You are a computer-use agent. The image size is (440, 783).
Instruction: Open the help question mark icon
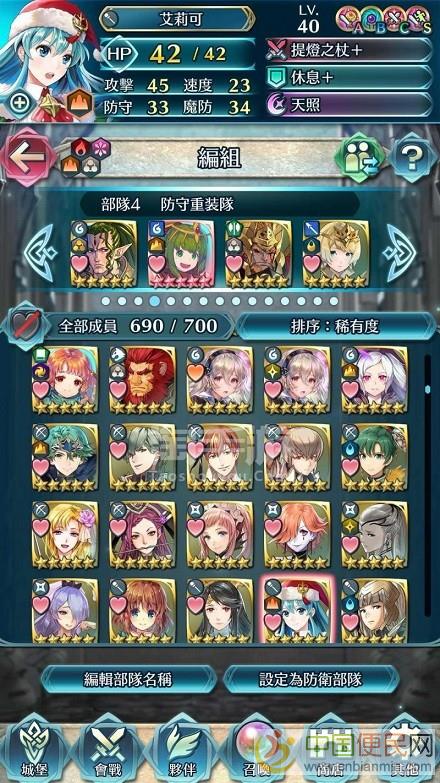(x=412, y=158)
